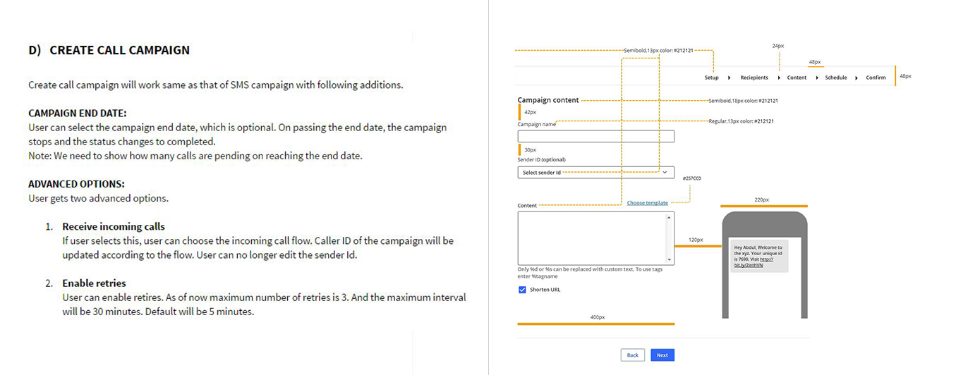The width and height of the screenshot is (980, 375).
Task: Click the arrow icon right after Reciepients
Action: [779, 78]
